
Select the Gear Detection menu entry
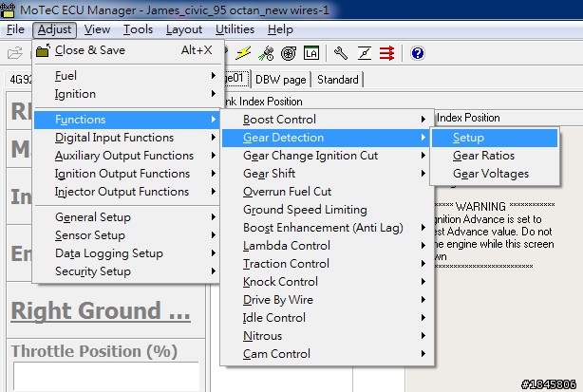pos(326,138)
